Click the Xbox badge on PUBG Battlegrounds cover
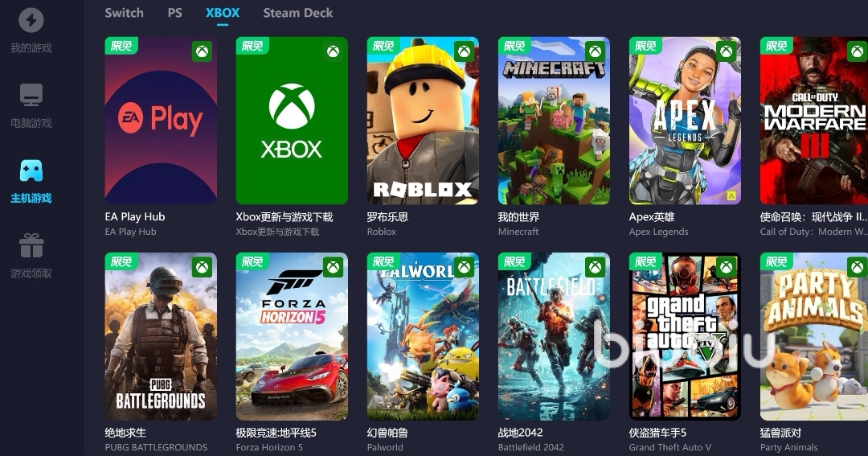The image size is (868, 456). [x=202, y=268]
